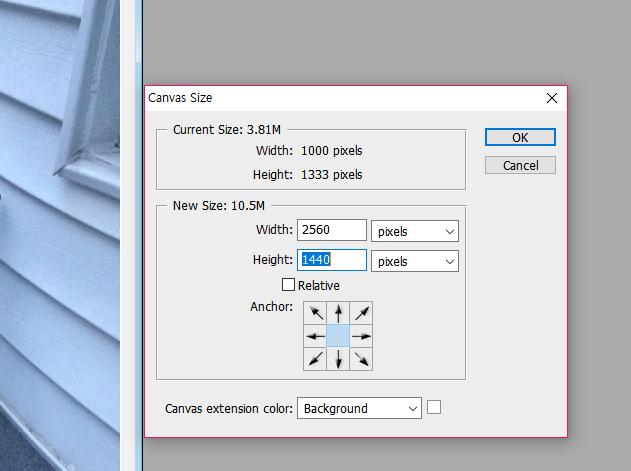Screen dimensions: 631x471
Task: Close the Canvas Size dialog with X
Action: [552, 98]
